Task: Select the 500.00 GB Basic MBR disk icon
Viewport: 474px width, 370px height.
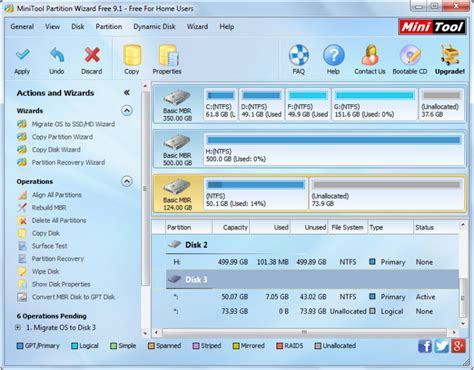Action: click(177, 143)
